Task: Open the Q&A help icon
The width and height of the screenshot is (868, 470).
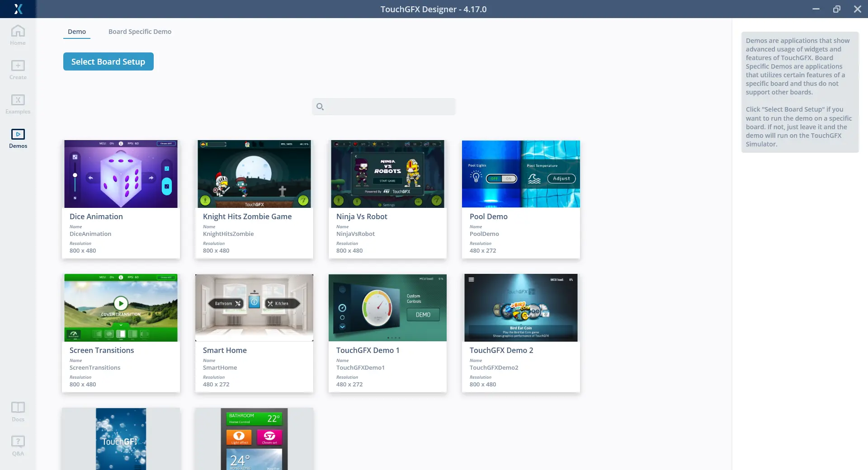Action: point(18,442)
